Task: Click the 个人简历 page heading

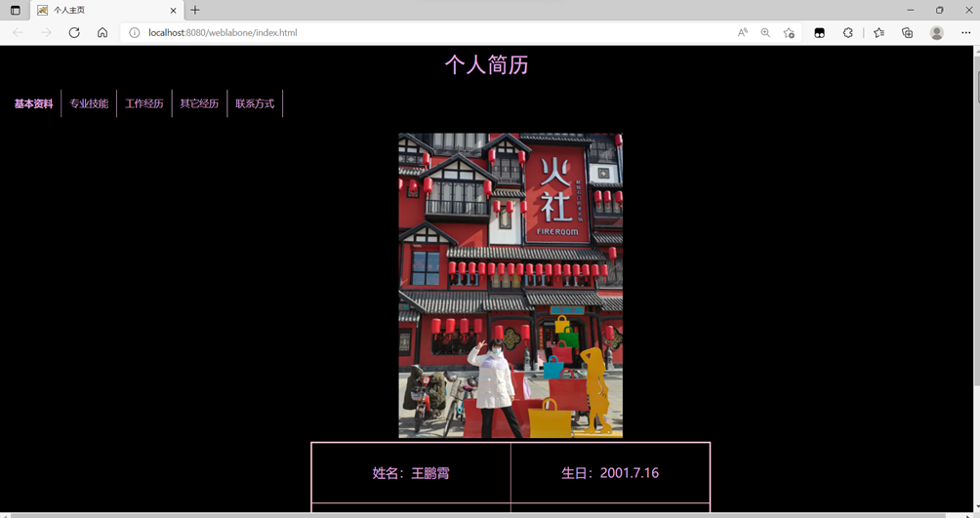Action: click(x=486, y=64)
